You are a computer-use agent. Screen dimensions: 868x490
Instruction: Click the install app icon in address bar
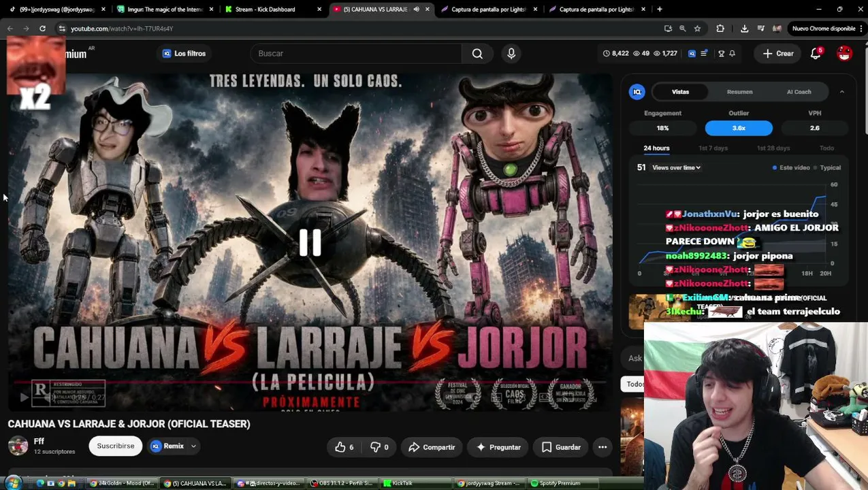[x=668, y=29]
